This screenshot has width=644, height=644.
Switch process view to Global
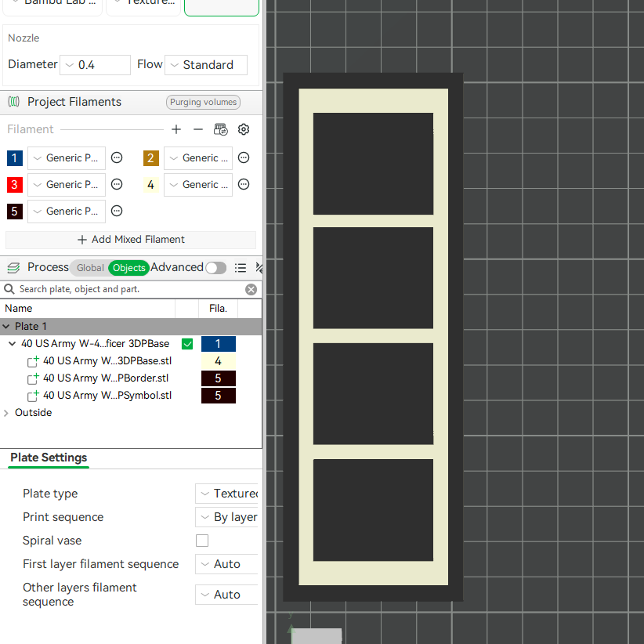pyautogui.click(x=90, y=268)
